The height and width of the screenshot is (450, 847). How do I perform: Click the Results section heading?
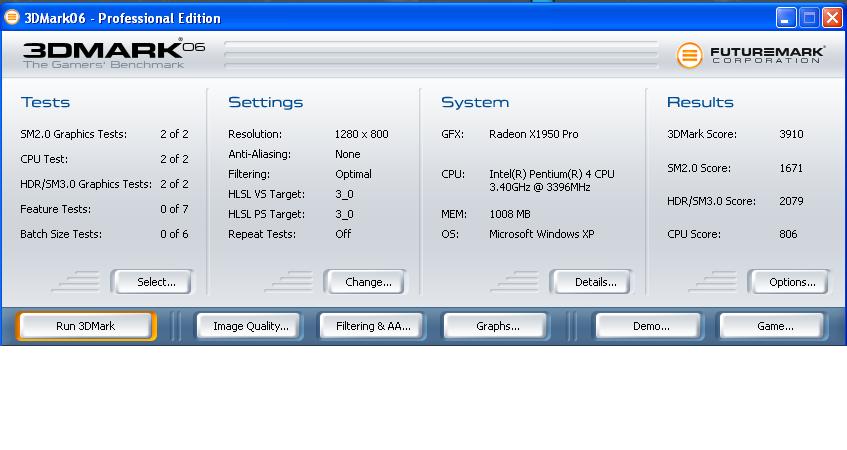point(700,102)
